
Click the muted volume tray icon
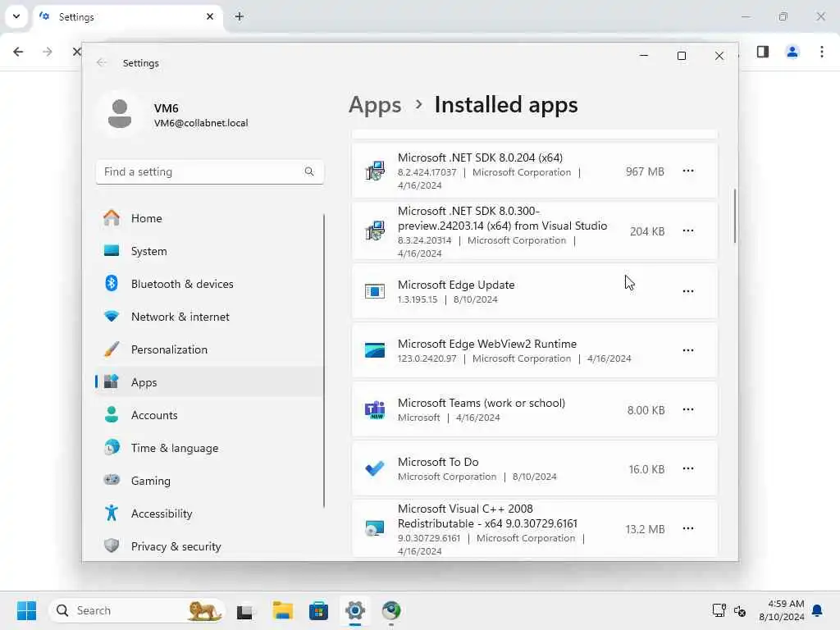[740, 610]
